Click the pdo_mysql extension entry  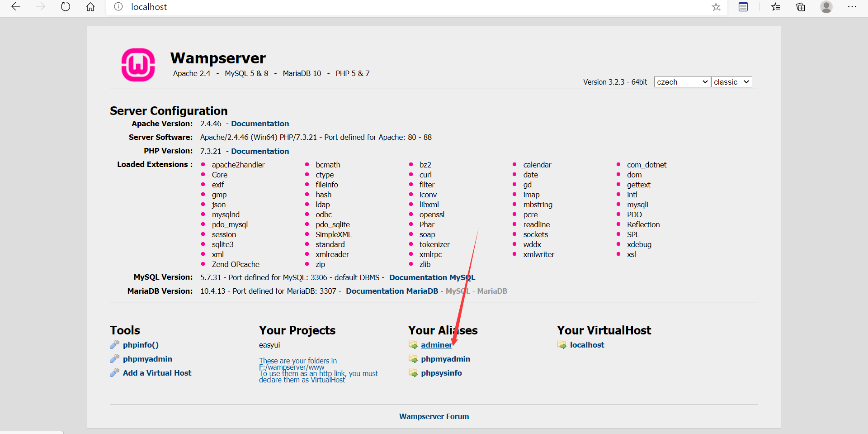(230, 224)
